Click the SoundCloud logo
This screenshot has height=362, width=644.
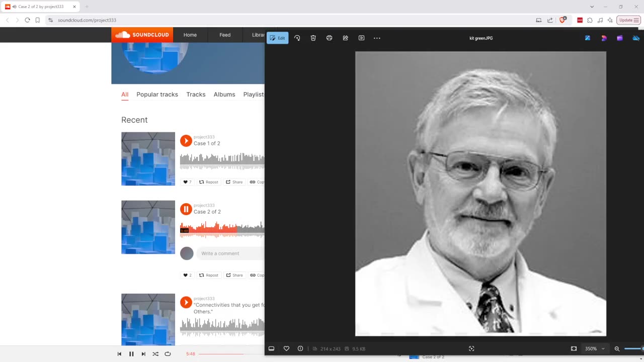coord(142,35)
